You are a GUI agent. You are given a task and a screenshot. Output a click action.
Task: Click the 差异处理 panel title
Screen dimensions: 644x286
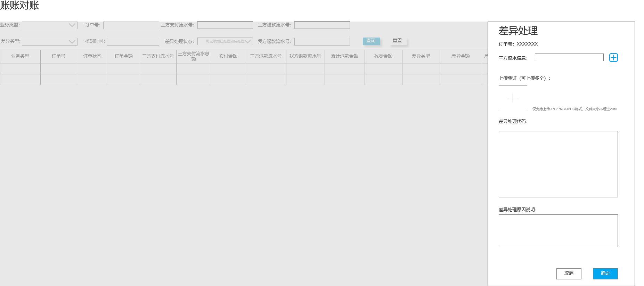pos(518,31)
